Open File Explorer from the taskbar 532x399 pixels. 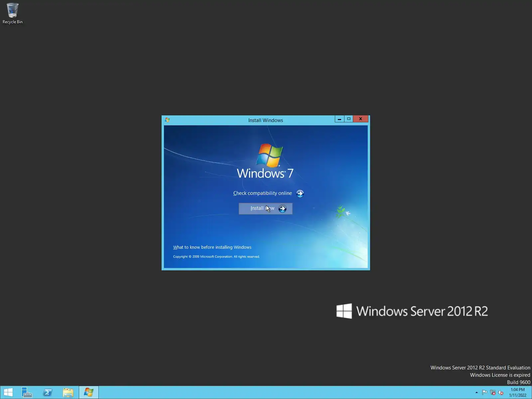(68, 392)
